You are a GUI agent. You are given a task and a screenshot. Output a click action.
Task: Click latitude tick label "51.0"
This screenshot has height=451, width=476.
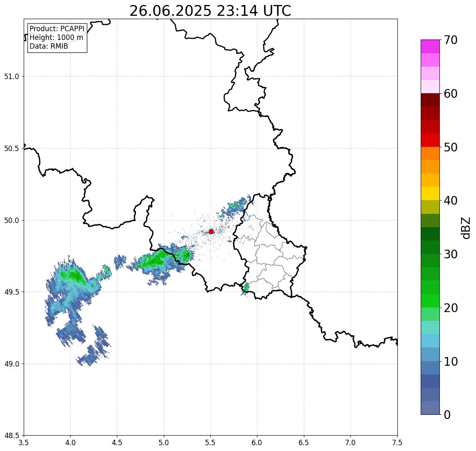[12, 77]
